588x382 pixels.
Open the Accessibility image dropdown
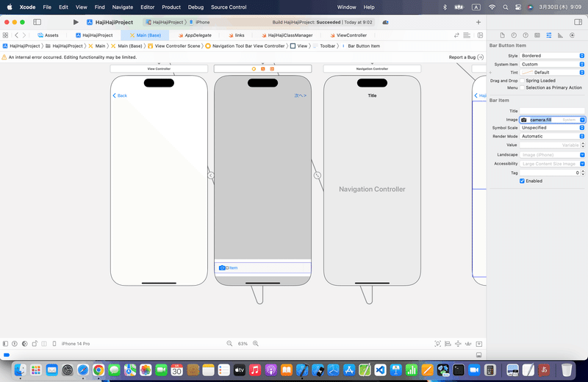point(582,164)
